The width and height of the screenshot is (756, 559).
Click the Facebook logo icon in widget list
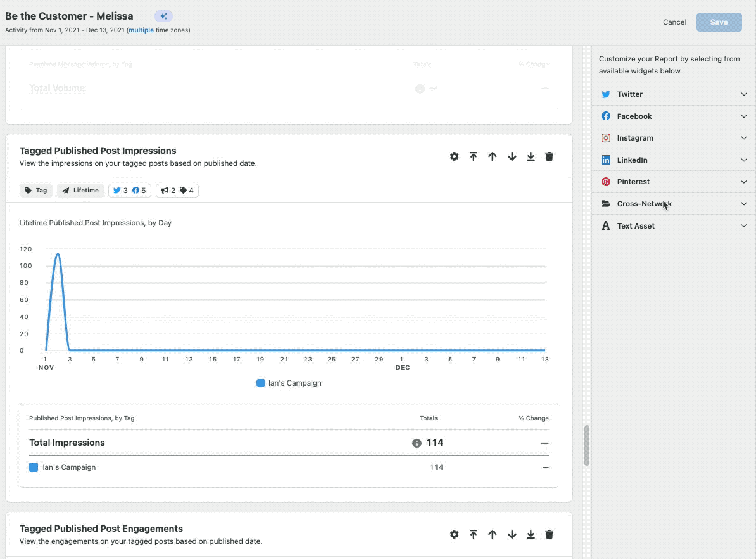pyautogui.click(x=606, y=116)
